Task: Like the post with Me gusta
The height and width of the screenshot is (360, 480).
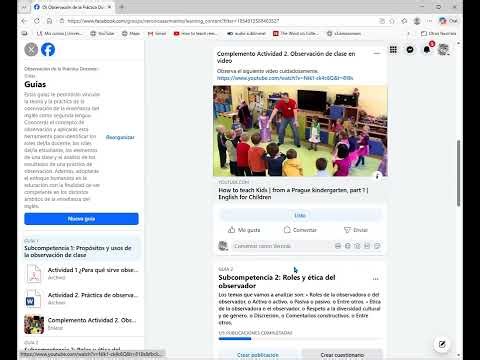Action: 244,230
